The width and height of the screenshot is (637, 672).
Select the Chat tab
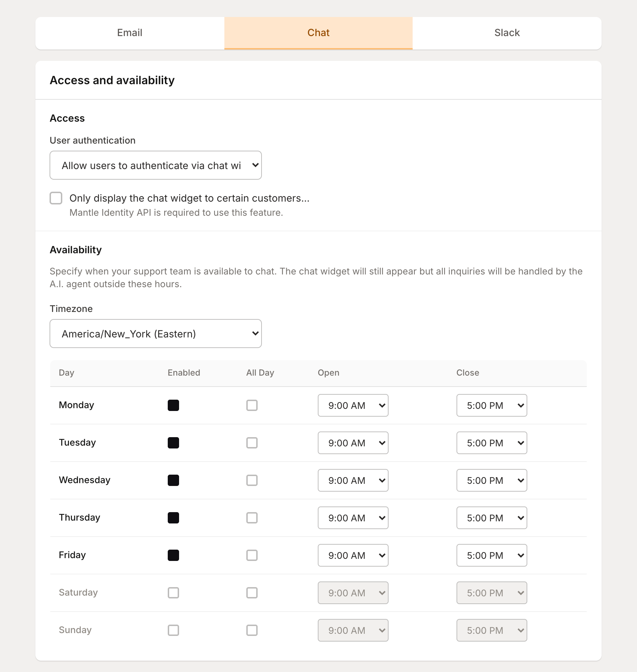click(318, 33)
